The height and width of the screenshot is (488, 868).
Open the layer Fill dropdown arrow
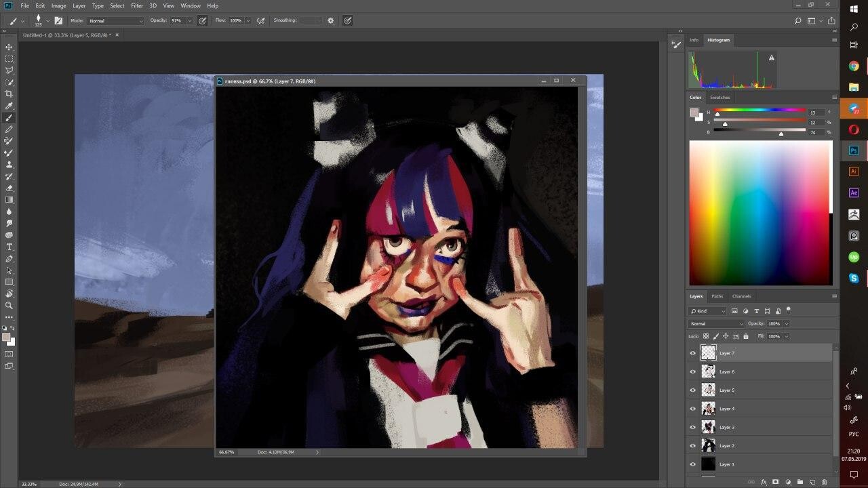[787, 336]
